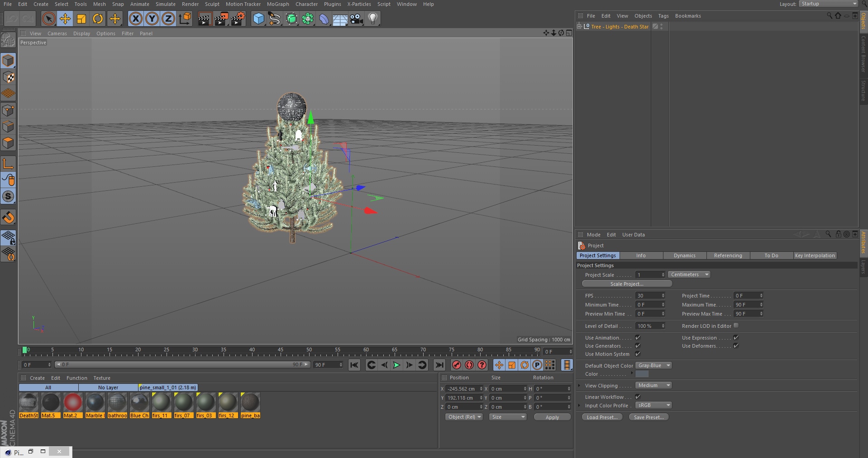The image size is (868, 458).
Task: Render to Picture Viewer
Action: pyautogui.click(x=221, y=19)
